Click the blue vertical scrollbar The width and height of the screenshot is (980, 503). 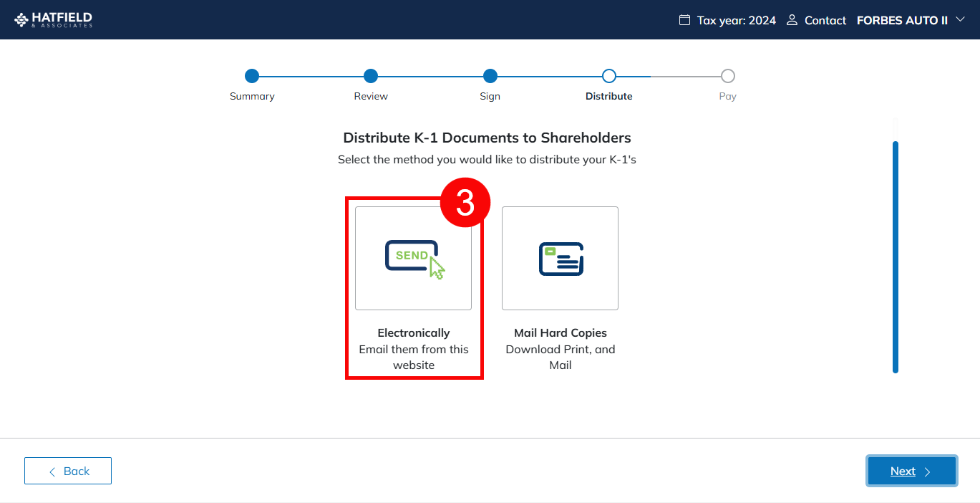(895, 257)
